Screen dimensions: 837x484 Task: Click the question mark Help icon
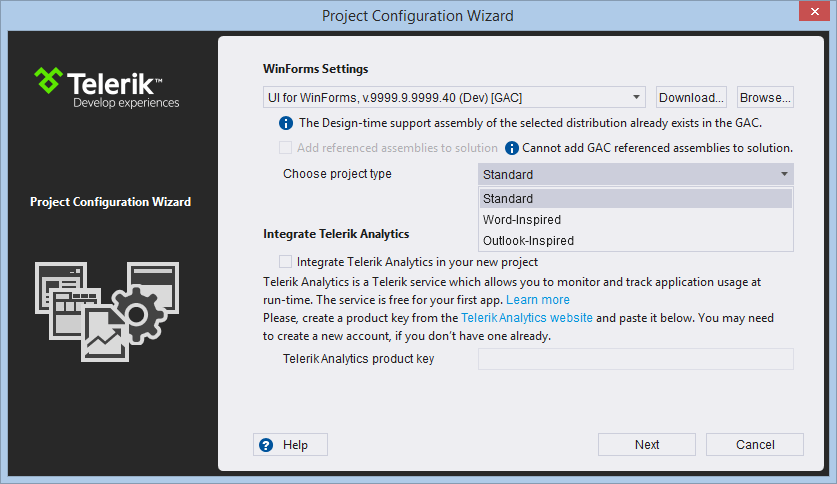click(266, 445)
